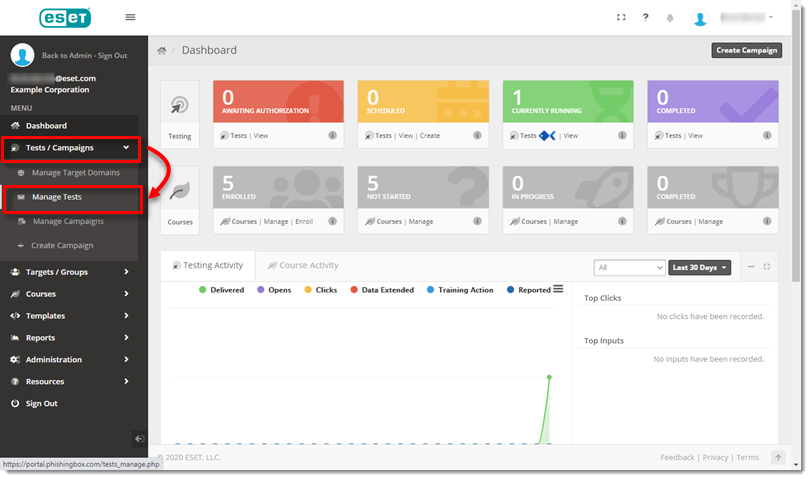Open the Privacy link in footer
Image resolution: width=810 pixels, height=479 pixels.
[x=714, y=457]
